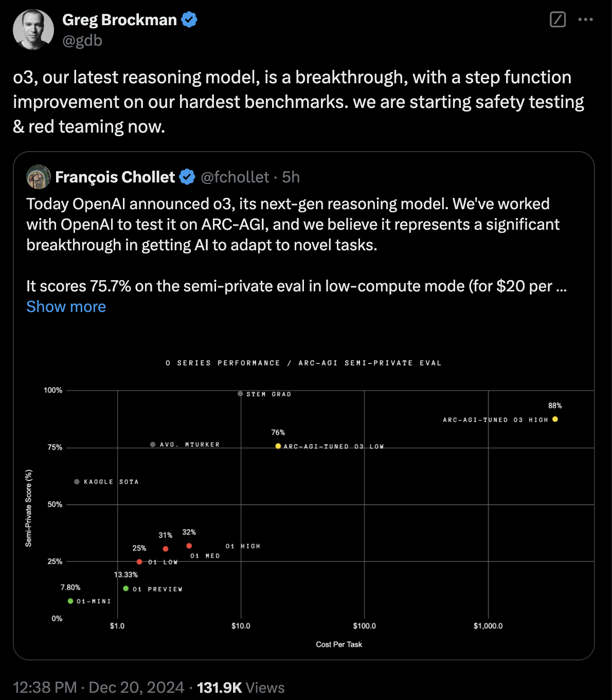The height and width of the screenshot is (700, 612).
Task: Click the performance chart image
Action: coord(305,499)
